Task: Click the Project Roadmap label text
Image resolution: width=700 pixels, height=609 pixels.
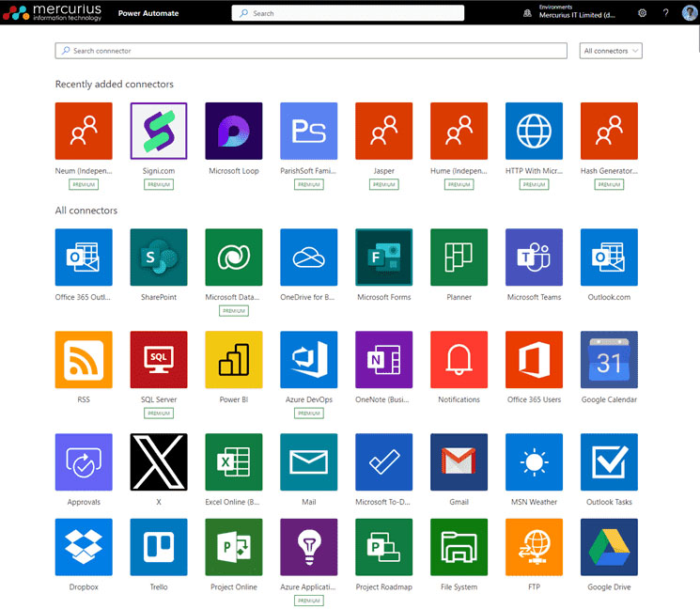Action: click(x=383, y=587)
